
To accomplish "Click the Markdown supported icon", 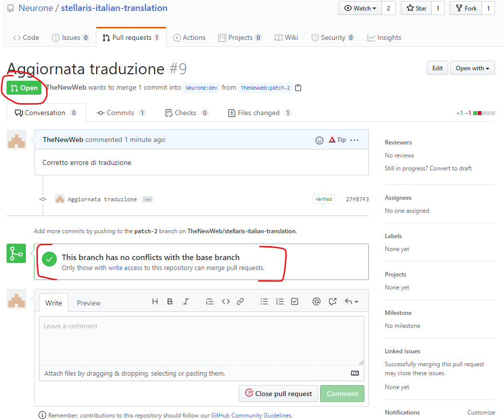I will tap(355, 373).
